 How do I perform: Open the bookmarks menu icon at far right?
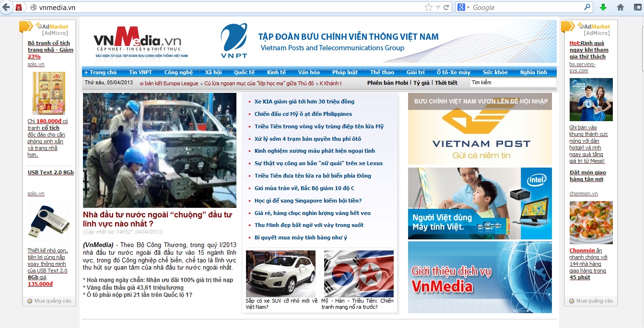pos(637,7)
